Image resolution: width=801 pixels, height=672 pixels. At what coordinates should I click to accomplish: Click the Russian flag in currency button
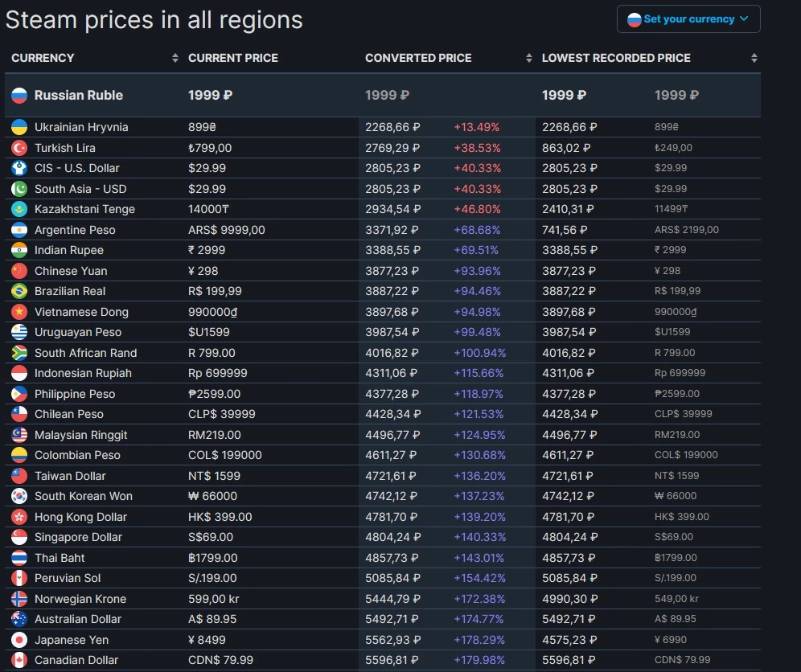click(x=634, y=19)
